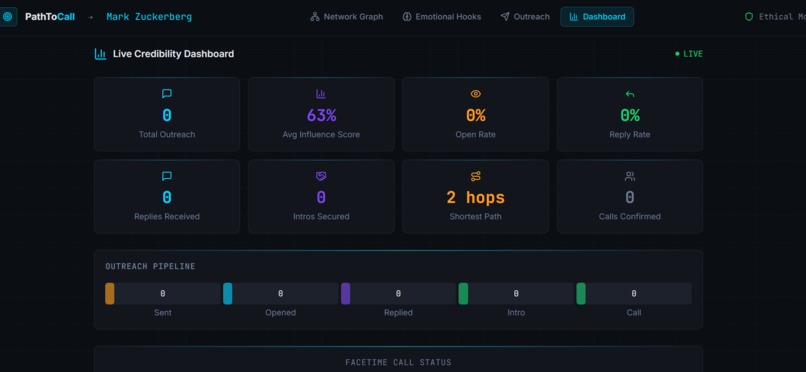The width and height of the screenshot is (806, 372).
Task: Click the Opened stage label
Action: pos(280,312)
